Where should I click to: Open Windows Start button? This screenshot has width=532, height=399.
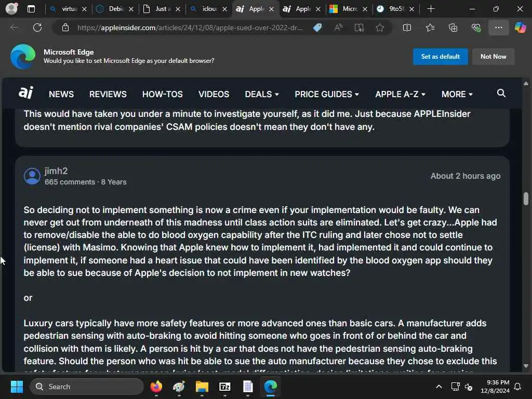17,387
